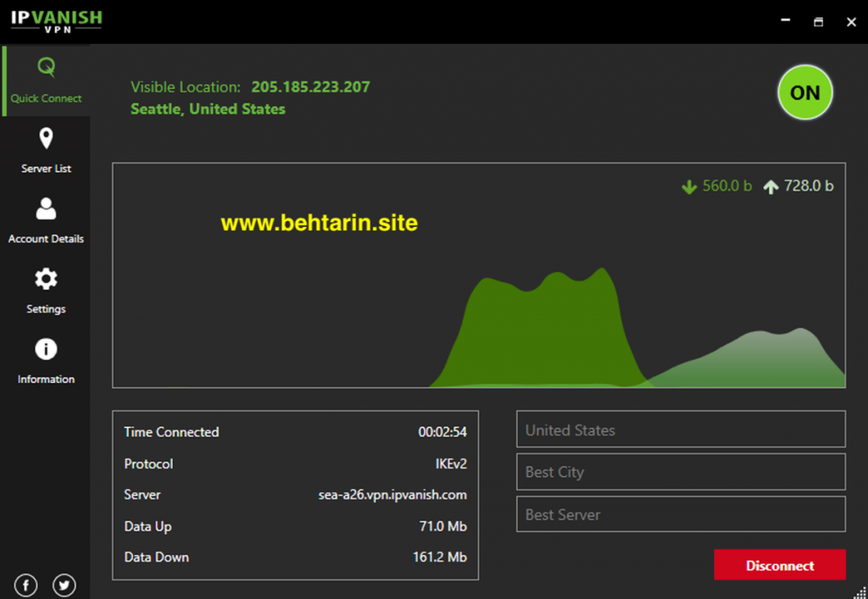The height and width of the screenshot is (599, 868).
Task: Open the Best Server dropdown
Action: click(x=681, y=514)
